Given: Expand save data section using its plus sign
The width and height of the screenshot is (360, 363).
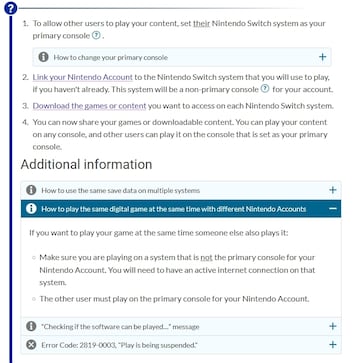Looking at the screenshot, I should (333, 190).
